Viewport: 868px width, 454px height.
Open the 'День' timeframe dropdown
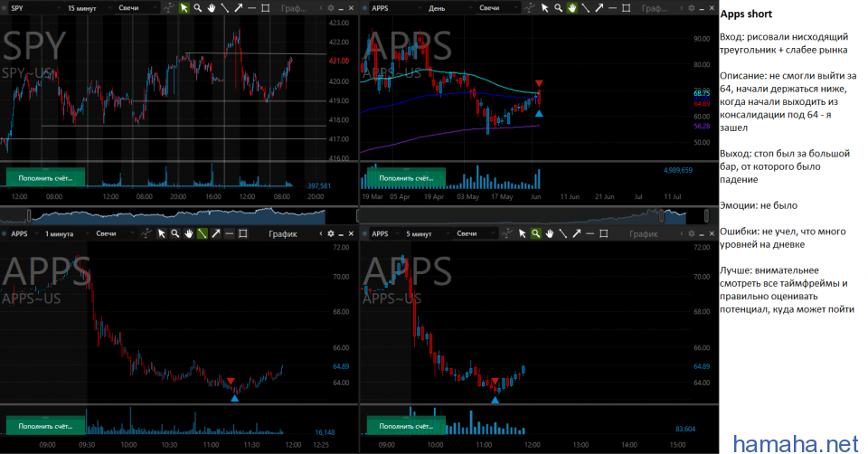coord(449,8)
